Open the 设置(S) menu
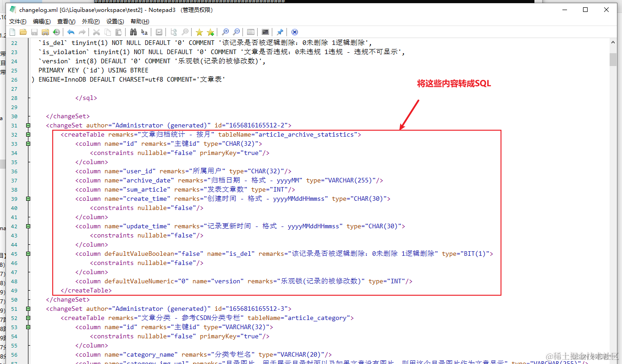 point(115,21)
